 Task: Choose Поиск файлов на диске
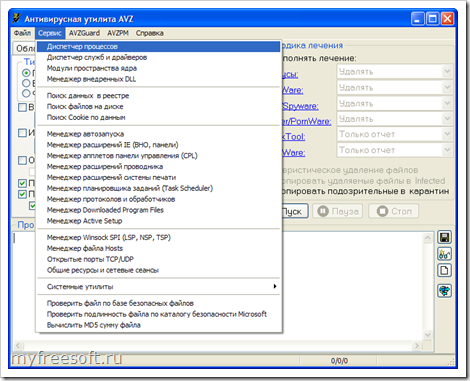[158, 107]
